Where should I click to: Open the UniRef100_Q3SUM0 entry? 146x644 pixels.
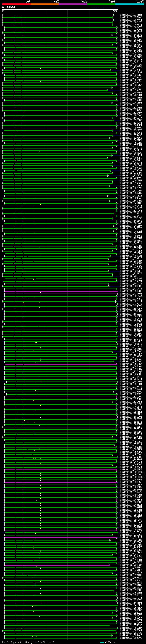131,312
